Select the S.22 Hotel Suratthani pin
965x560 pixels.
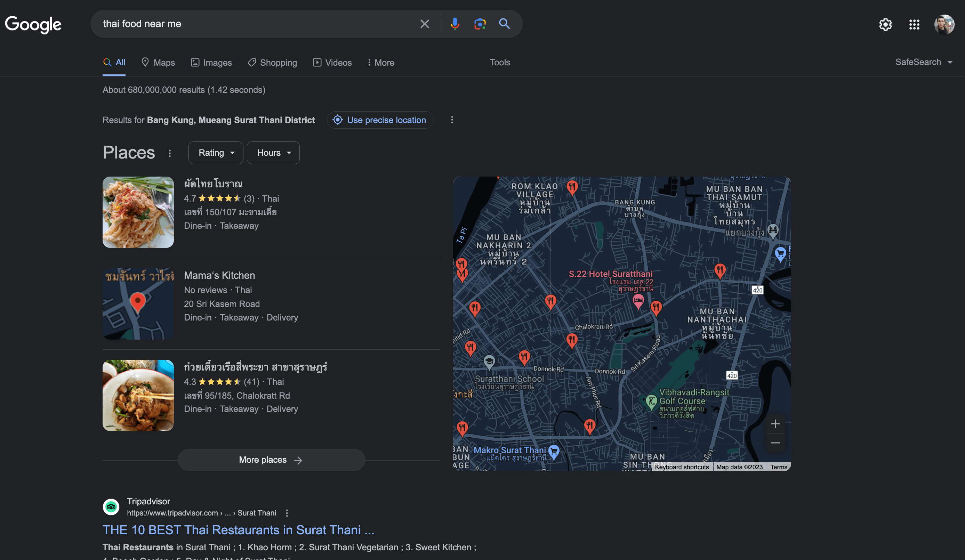(x=638, y=301)
